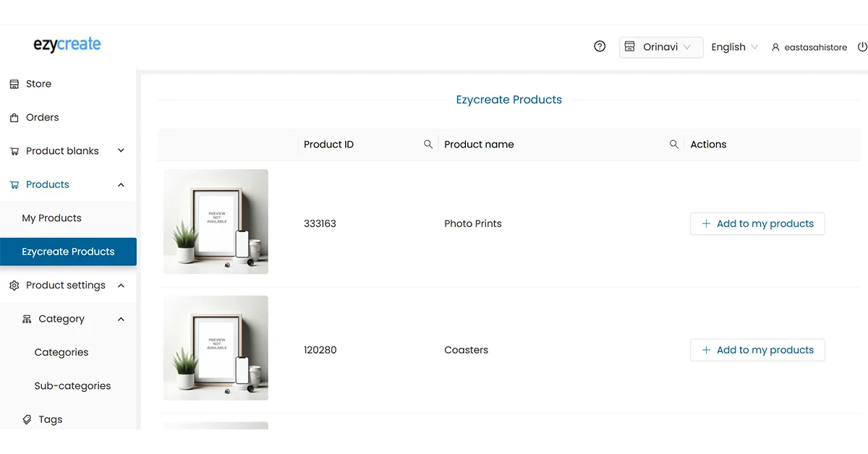Expand Product blanks chevron
The image size is (868, 454).
[121, 151]
